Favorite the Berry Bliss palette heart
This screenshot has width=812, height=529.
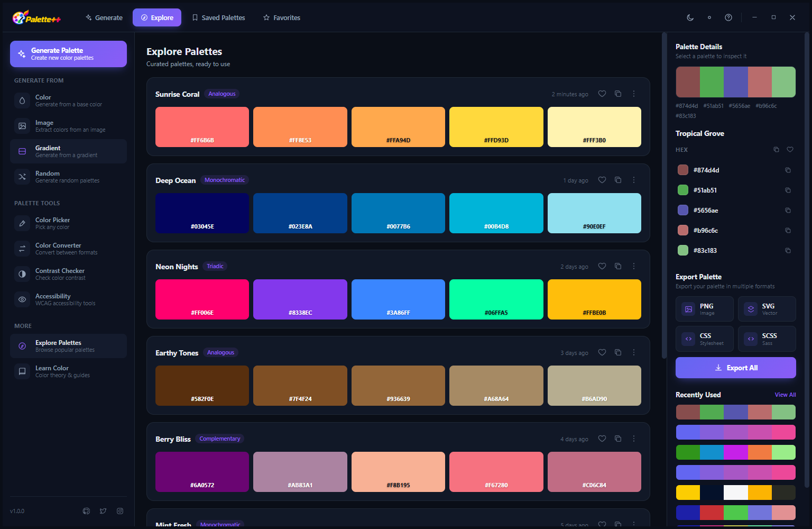click(602, 439)
